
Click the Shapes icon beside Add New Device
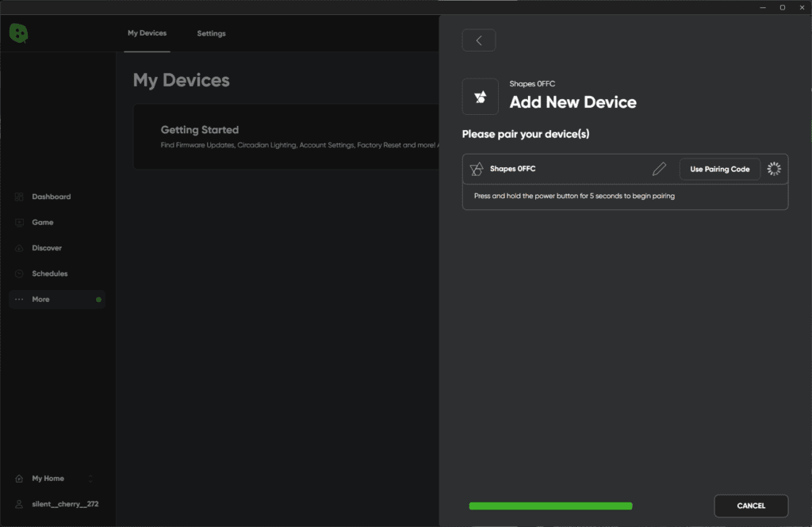(x=480, y=97)
